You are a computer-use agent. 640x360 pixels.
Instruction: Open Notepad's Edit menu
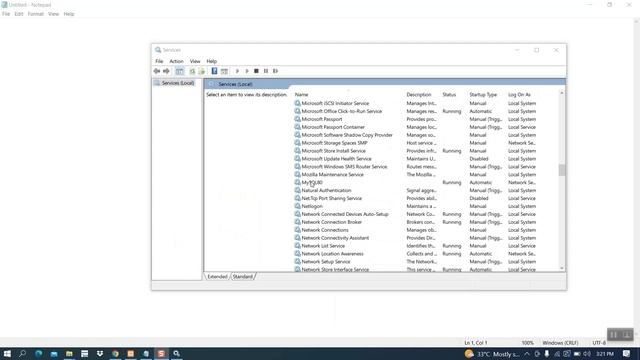click(x=19, y=14)
